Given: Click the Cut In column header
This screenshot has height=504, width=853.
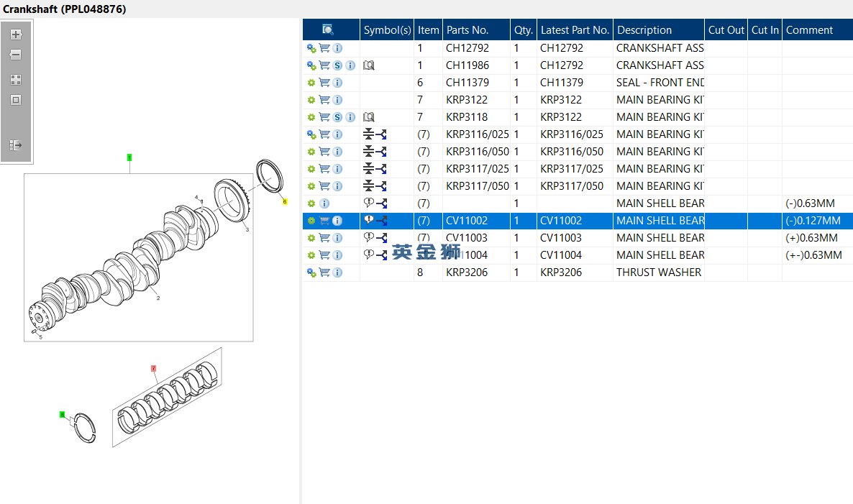Looking at the screenshot, I should [765, 30].
